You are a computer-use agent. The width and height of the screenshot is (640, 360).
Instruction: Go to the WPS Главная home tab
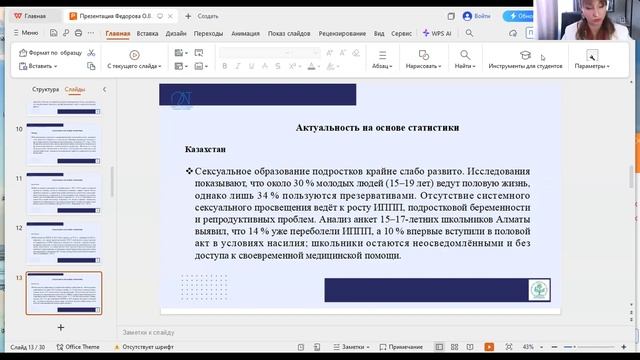pyautogui.click(x=30, y=16)
